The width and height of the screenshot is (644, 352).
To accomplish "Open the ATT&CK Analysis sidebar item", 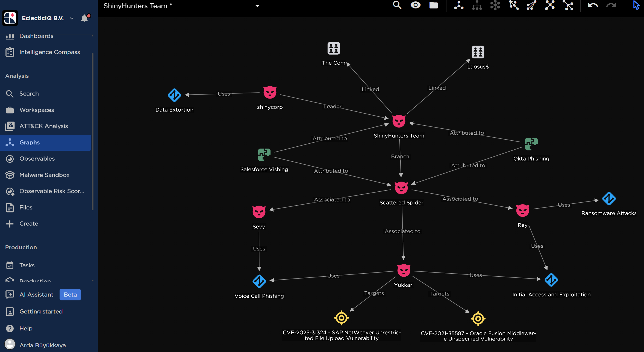I will [43, 126].
